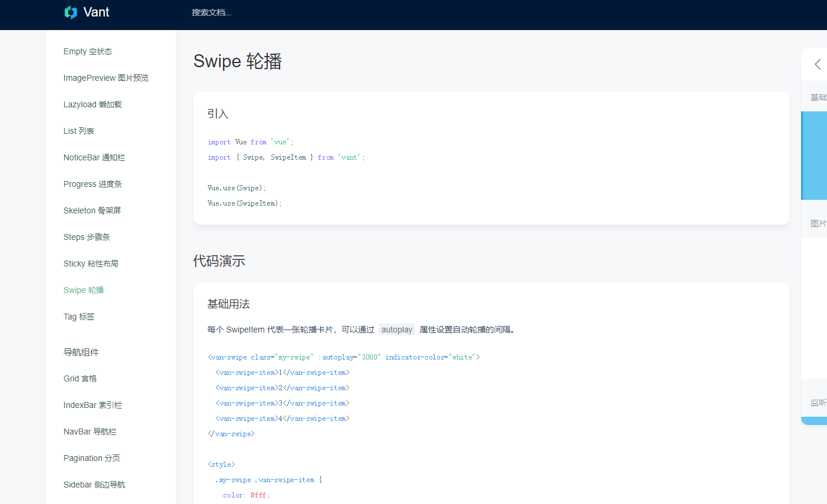Jump to the 图片 anchor in simulator

[x=819, y=223]
